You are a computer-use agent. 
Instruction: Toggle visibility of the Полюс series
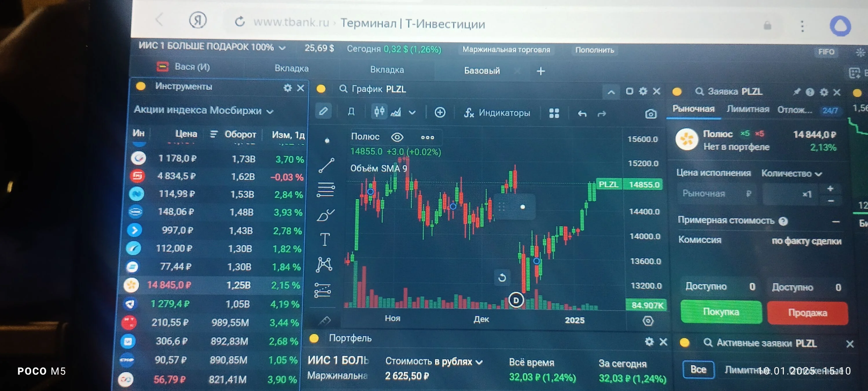[x=397, y=137]
